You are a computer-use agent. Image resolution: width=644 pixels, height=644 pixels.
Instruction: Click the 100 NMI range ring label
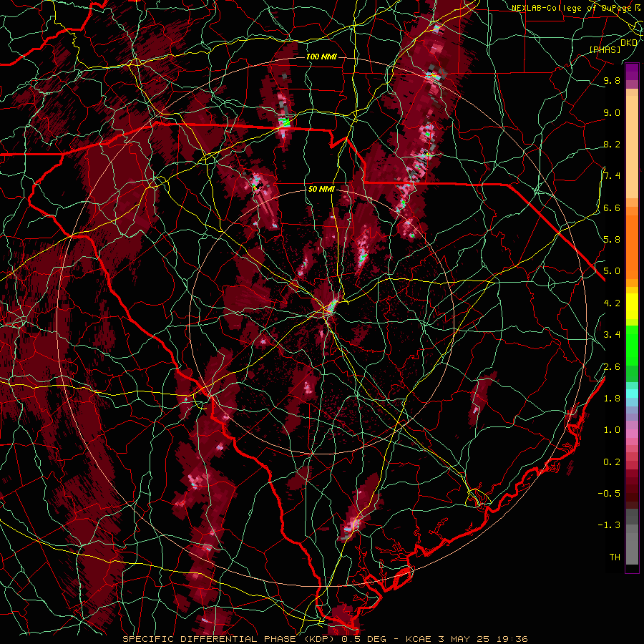321,57
